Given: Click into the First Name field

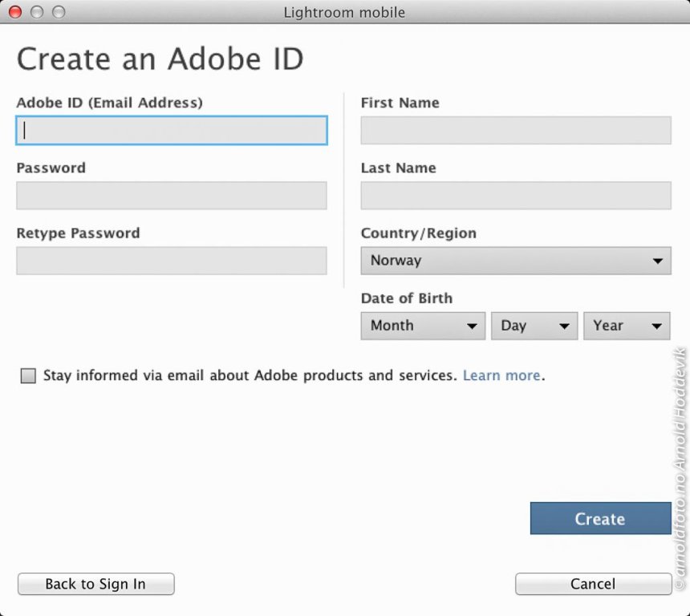Looking at the screenshot, I should pyautogui.click(x=516, y=130).
